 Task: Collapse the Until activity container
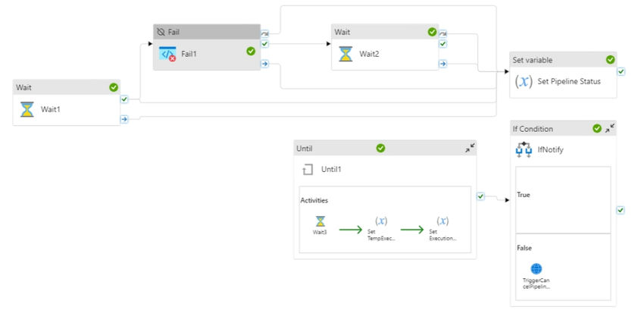tap(470, 149)
